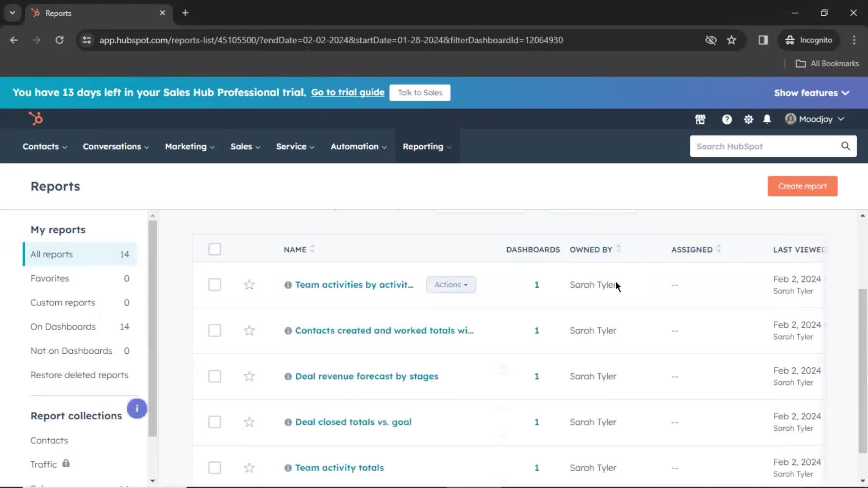Toggle the select-all reports checkbox

(215, 249)
